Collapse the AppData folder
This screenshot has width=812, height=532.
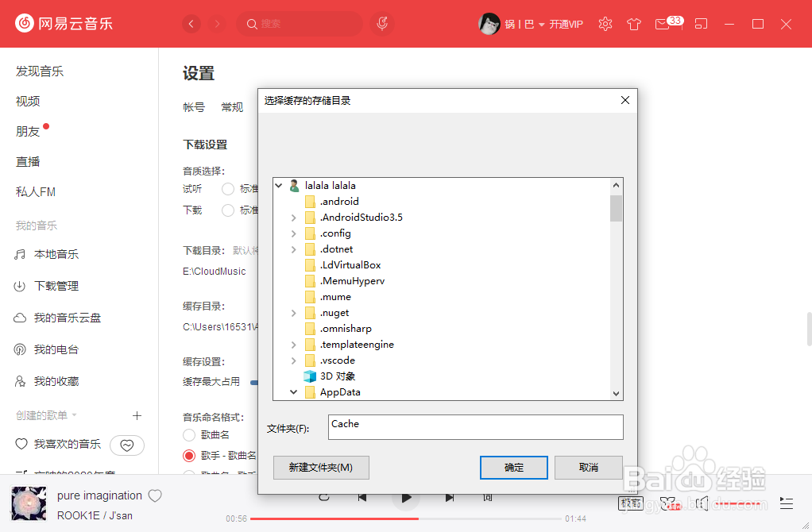(x=294, y=392)
